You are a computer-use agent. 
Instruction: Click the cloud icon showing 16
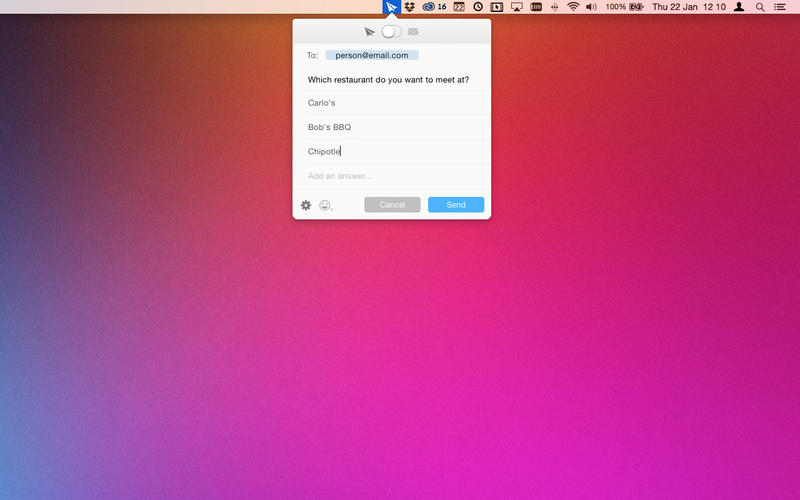click(x=434, y=7)
